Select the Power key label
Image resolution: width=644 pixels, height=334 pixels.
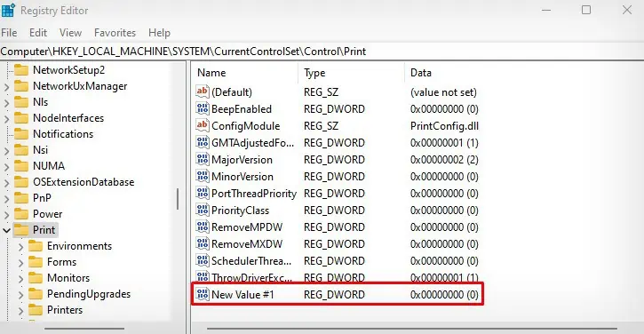(48, 214)
